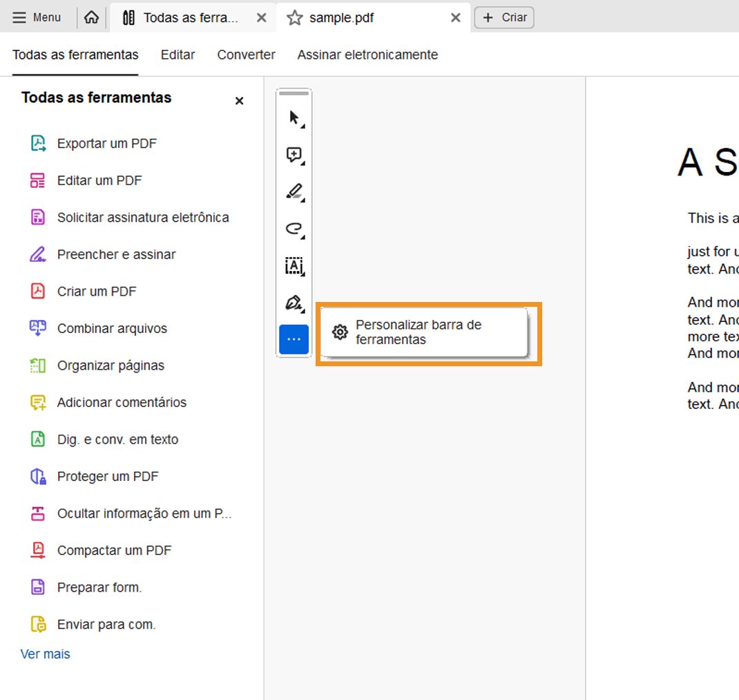Open the Converter tab
The width and height of the screenshot is (739, 700).
(x=246, y=55)
